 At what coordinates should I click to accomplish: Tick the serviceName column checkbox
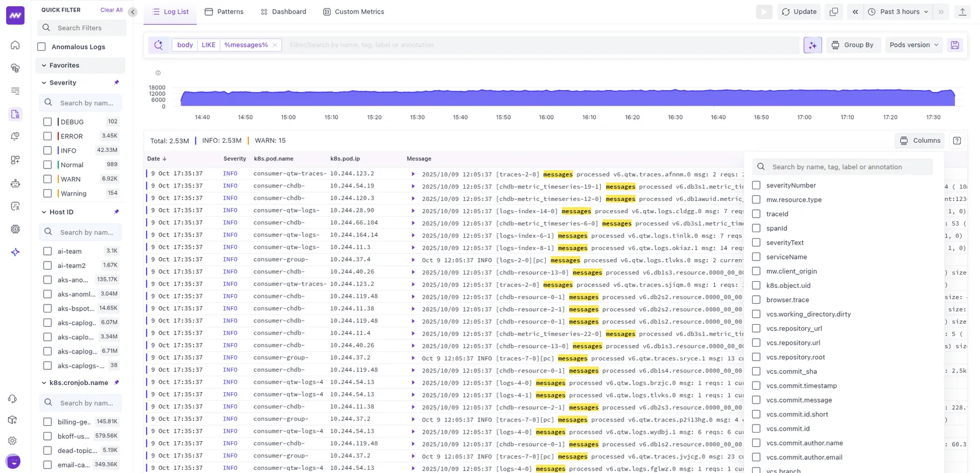(756, 257)
